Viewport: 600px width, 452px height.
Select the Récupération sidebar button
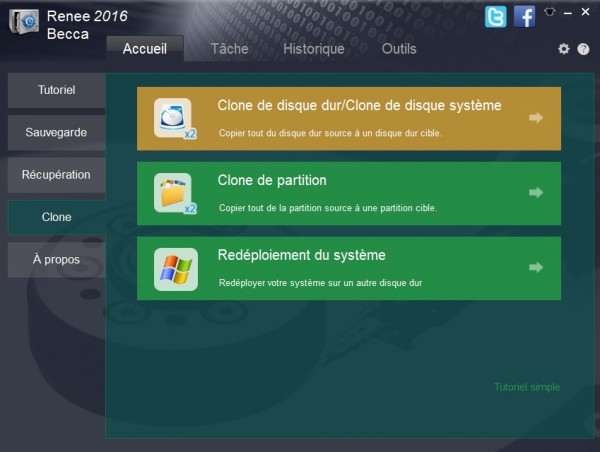coord(56,175)
